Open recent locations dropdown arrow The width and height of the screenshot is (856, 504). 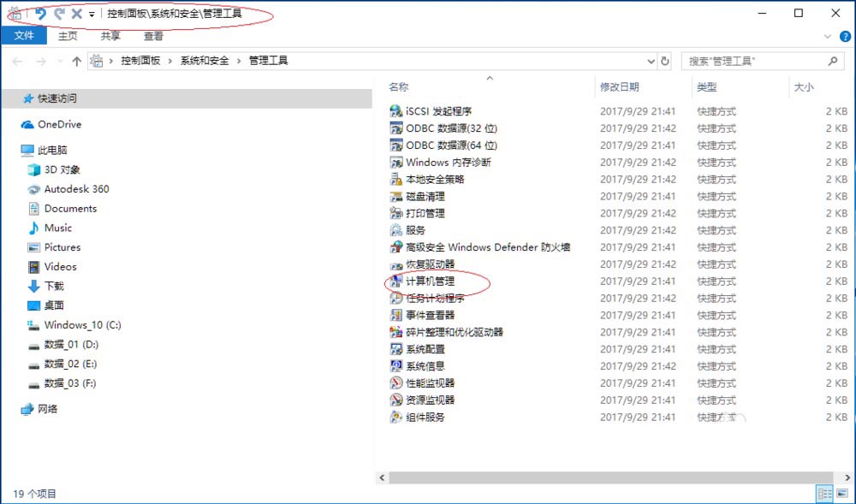click(60, 61)
